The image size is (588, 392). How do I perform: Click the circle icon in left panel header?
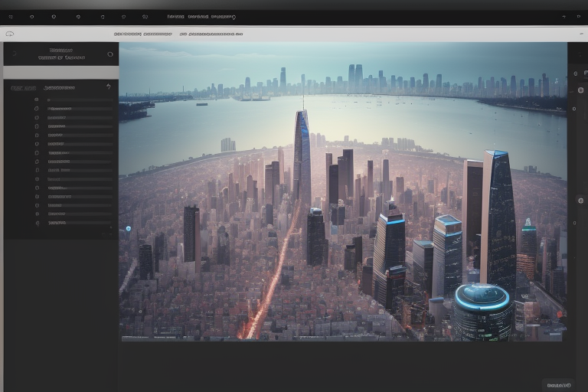point(110,54)
